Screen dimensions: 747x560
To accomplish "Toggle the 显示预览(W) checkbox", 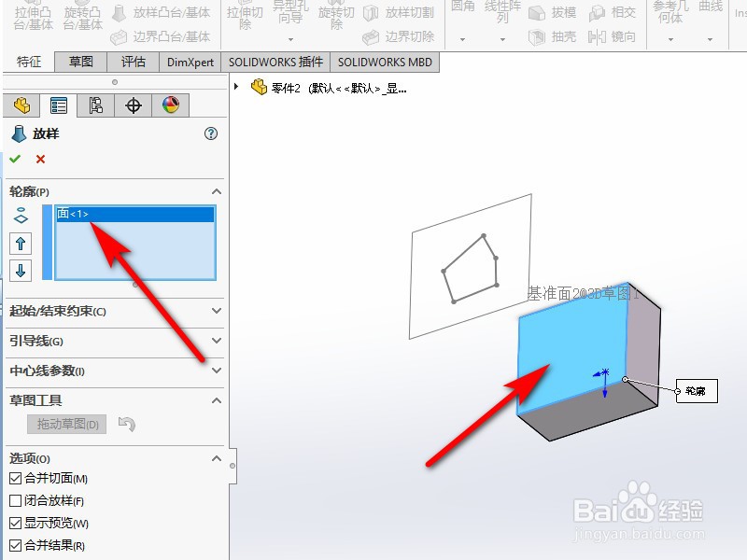I will [x=15, y=523].
